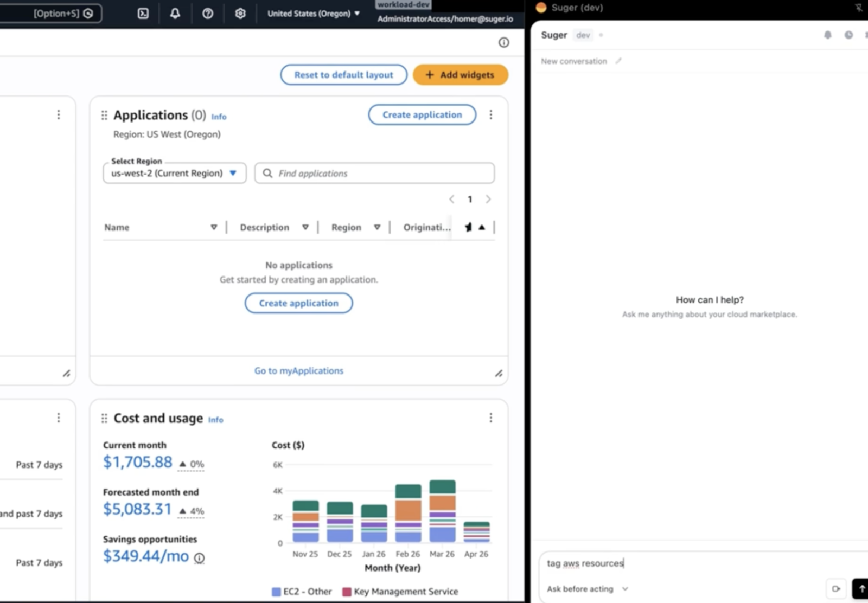Sort by the Description column arrow
The width and height of the screenshot is (868, 603).
[x=305, y=227]
